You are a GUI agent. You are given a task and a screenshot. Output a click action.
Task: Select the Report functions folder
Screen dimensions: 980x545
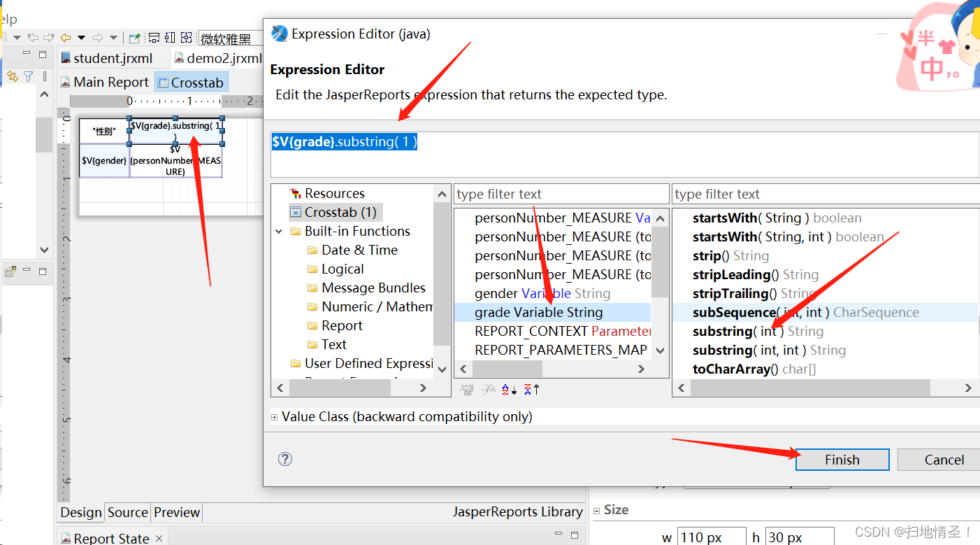tap(335, 325)
